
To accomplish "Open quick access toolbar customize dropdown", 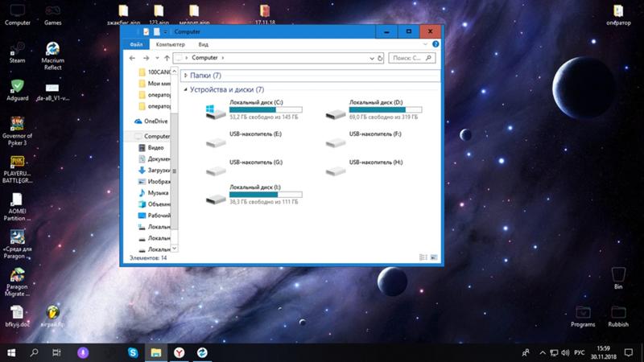I will (166, 31).
